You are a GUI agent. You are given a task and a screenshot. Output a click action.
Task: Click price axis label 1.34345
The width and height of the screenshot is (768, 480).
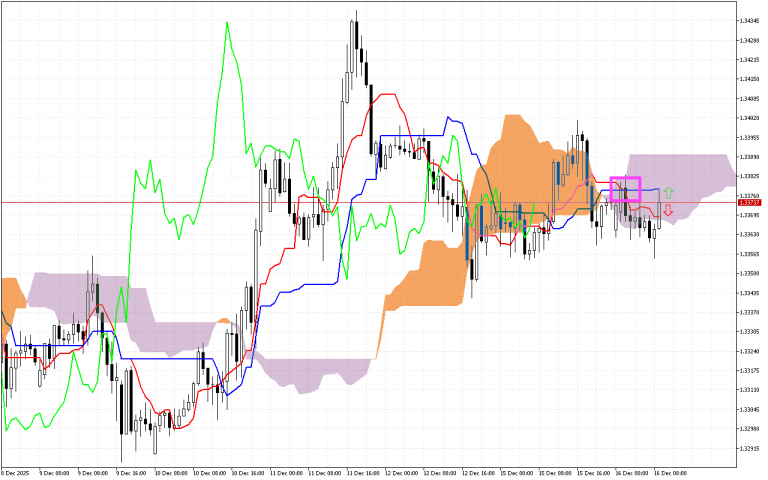pos(750,21)
